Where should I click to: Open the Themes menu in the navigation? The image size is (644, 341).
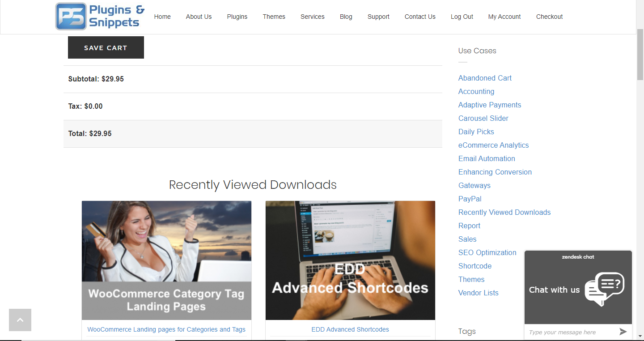[x=274, y=17]
